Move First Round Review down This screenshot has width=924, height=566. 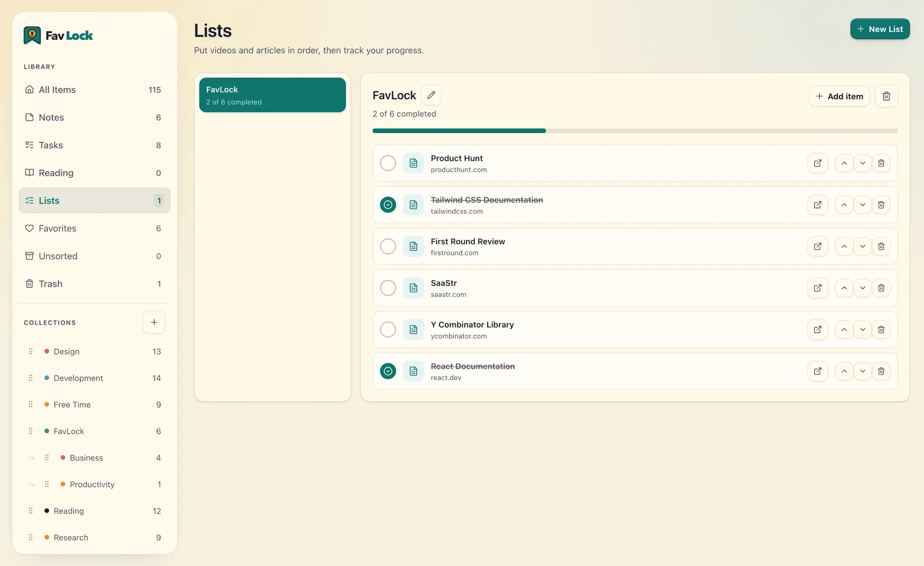[863, 246]
